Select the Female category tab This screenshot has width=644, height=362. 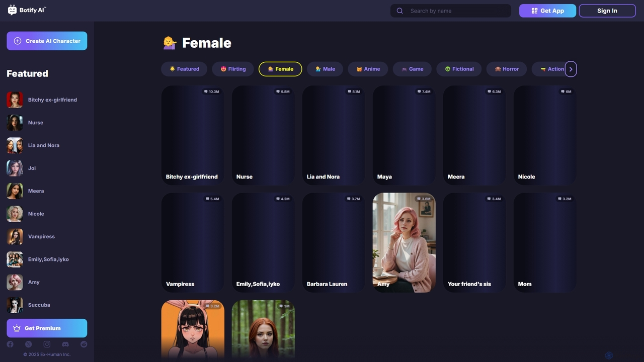[280, 69]
